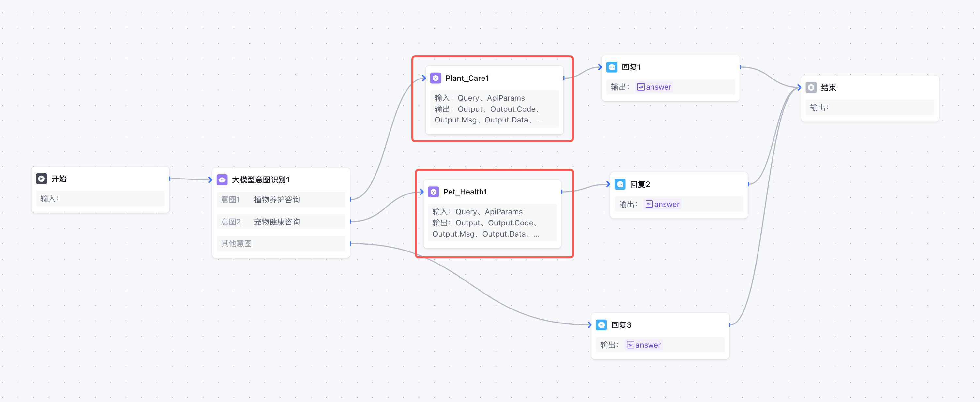This screenshot has width=980, height=402.
Task: Click the Plant_Care1 plugin cube icon
Action: click(435, 78)
